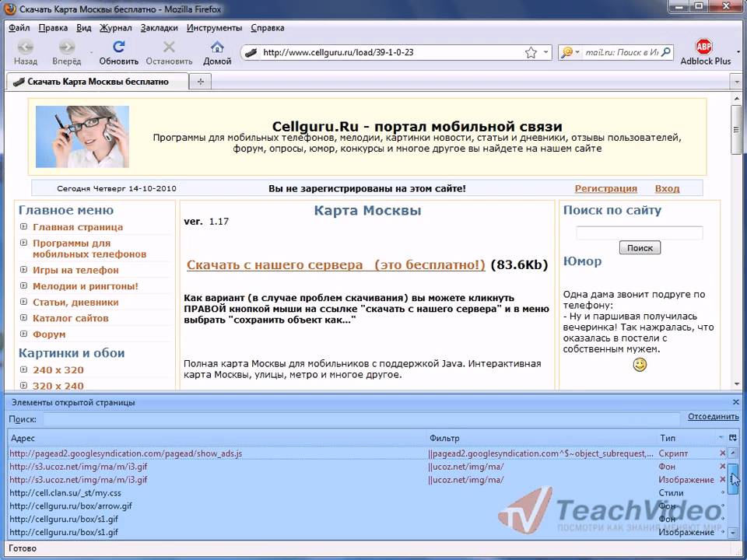
Task: Open Форум link
Action: [48, 334]
